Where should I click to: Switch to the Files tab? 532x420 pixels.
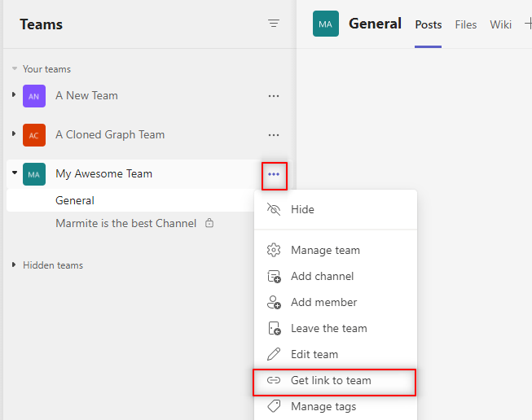[466, 24]
